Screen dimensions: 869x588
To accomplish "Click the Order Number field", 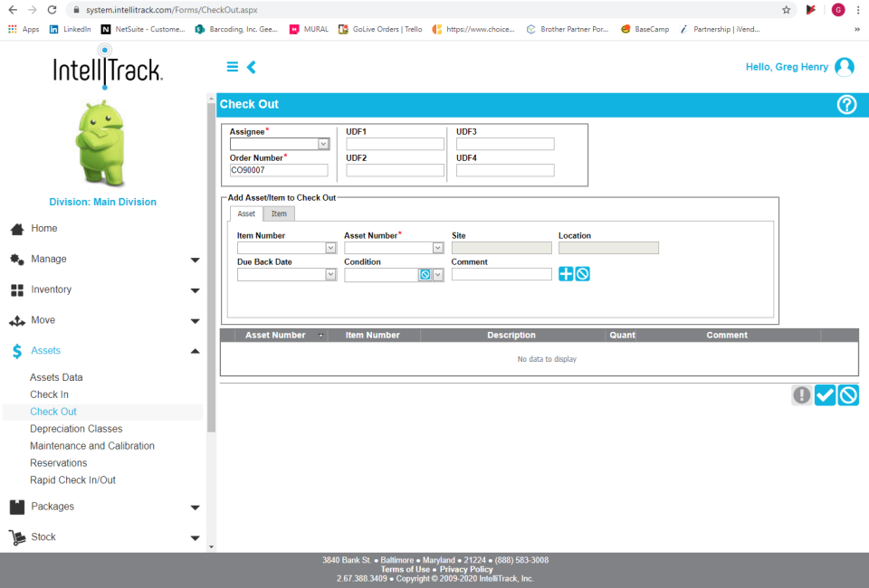I will 279,171.
